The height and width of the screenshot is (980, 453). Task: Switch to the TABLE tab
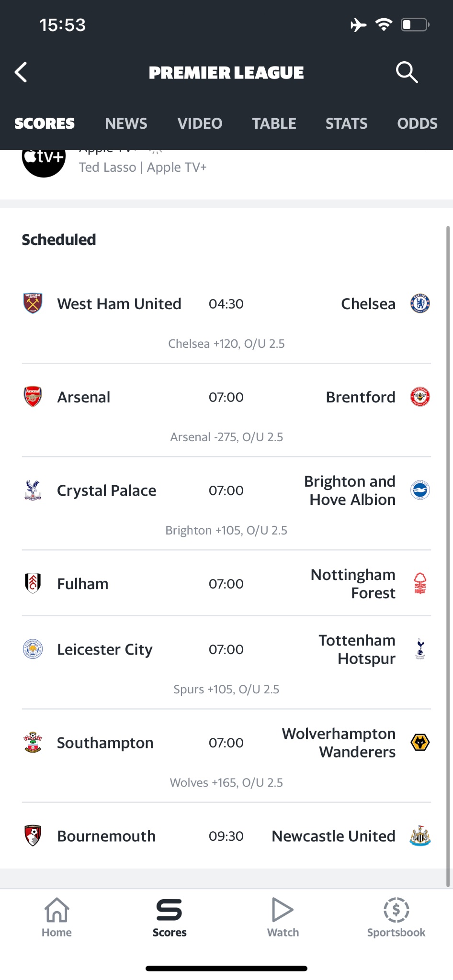(274, 123)
